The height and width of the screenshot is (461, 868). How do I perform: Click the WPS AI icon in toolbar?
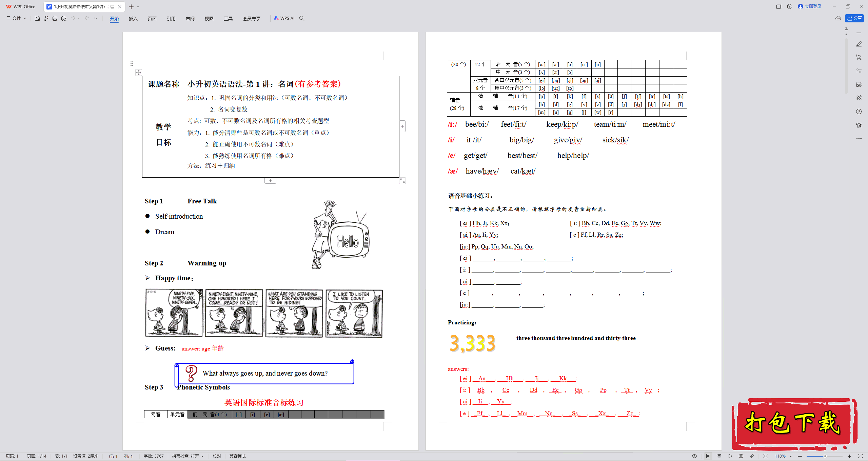coord(283,18)
